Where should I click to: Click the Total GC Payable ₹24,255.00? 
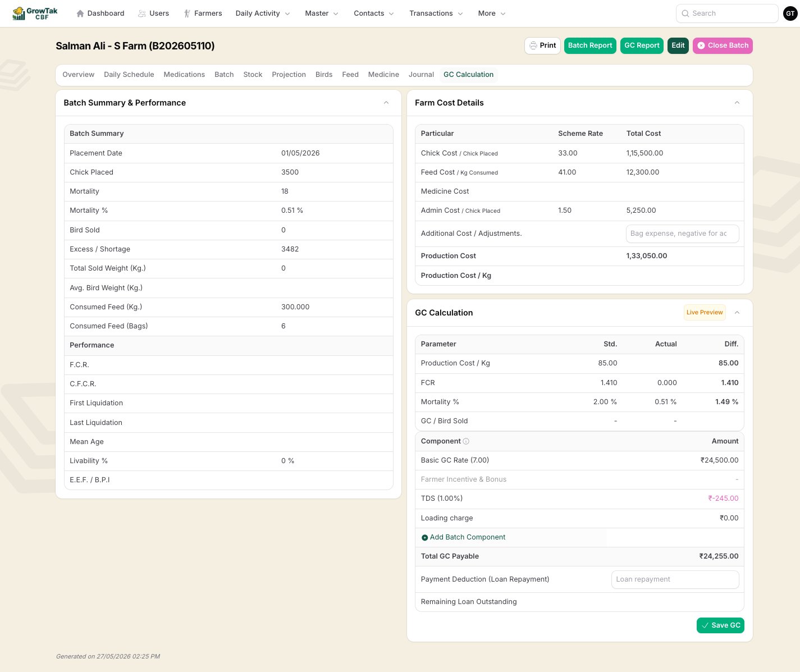[719, 556]
